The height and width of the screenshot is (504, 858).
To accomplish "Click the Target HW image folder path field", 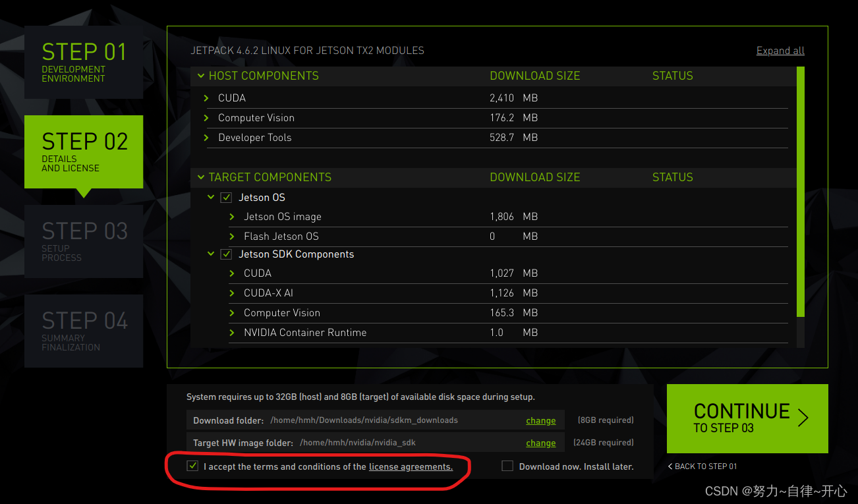I will point(376,442).
